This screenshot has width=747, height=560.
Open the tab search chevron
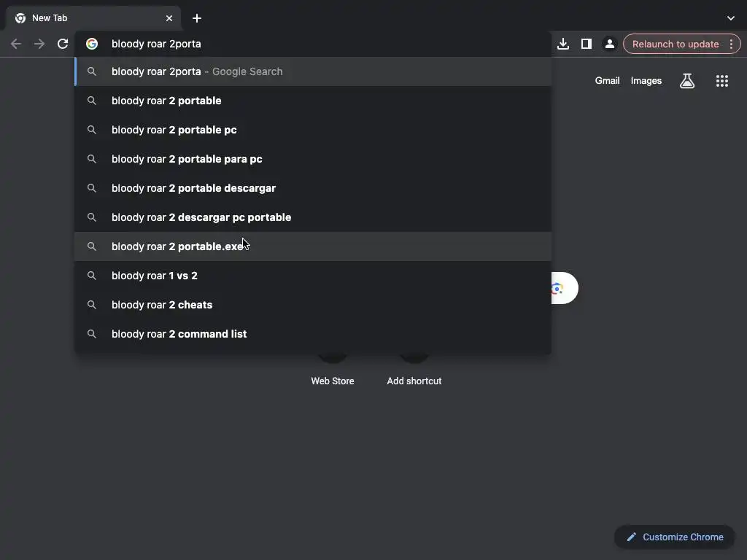pos(731,18)
